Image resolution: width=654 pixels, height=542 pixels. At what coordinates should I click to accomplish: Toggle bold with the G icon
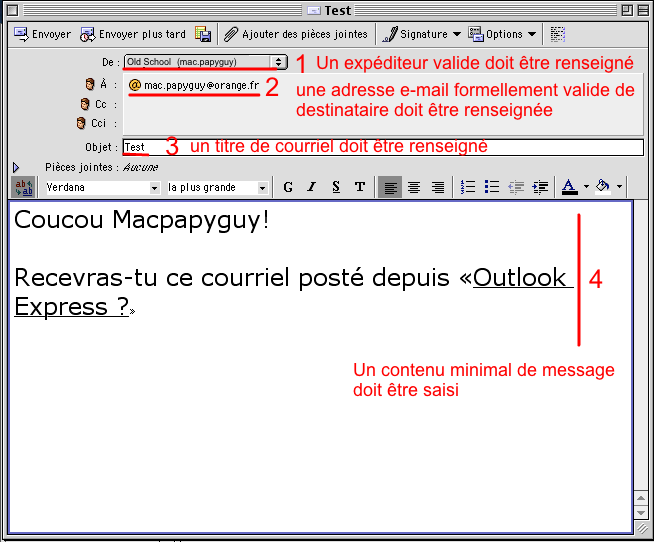pos(288,187)
